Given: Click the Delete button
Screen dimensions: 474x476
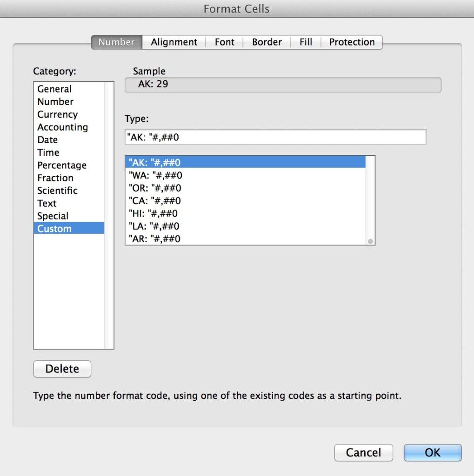Looking at the screenshot, I should click(x=62, y=369).
